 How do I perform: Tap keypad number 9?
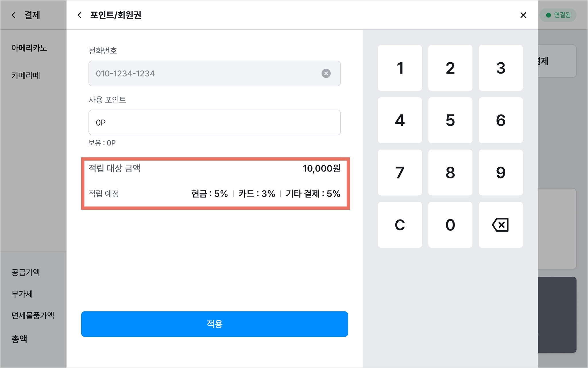[500, 172]
